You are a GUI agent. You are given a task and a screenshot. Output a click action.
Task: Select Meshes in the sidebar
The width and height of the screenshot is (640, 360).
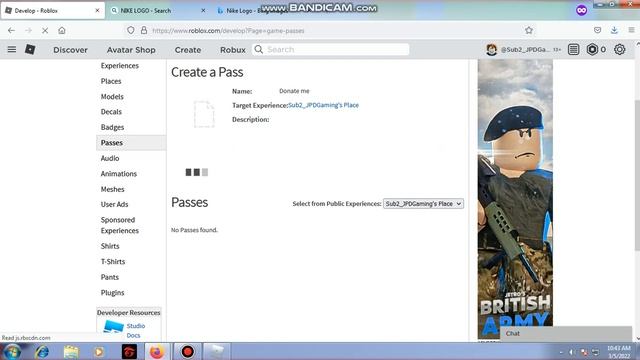pos(112,189)
